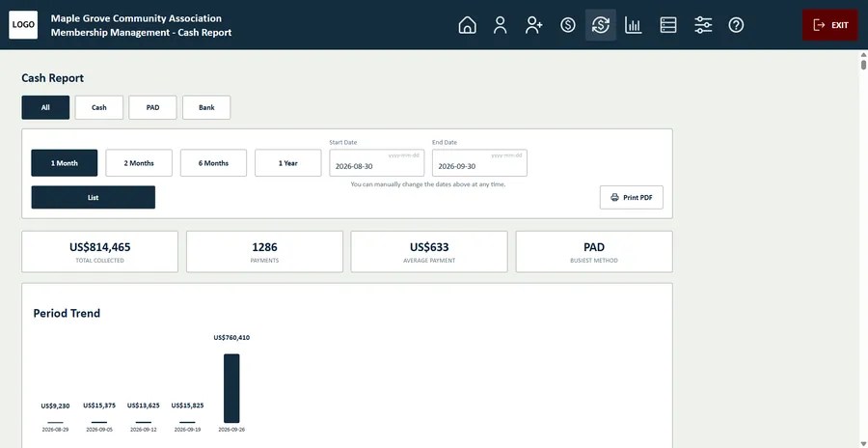Open the Home icon in header
Viewport: 868px width, 448px height.
click(467, 25)
